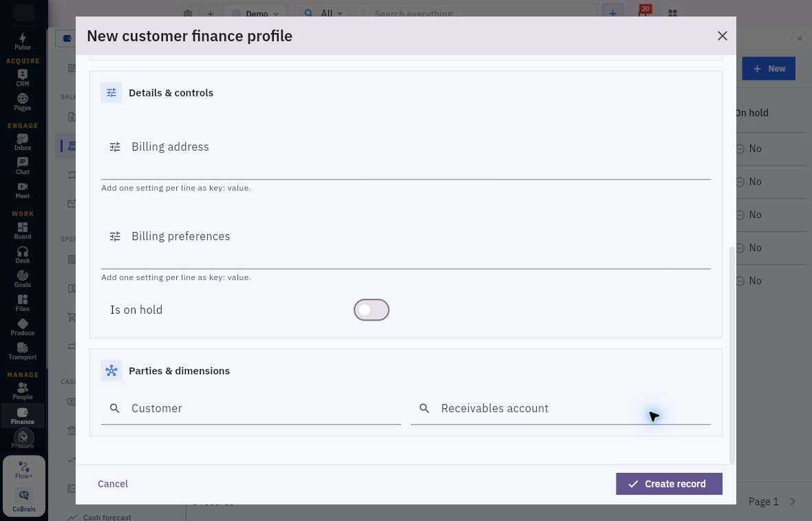The width and height of the screenshot is (812, 521).
Task: Open the Desk module
Action: [22, 255]
